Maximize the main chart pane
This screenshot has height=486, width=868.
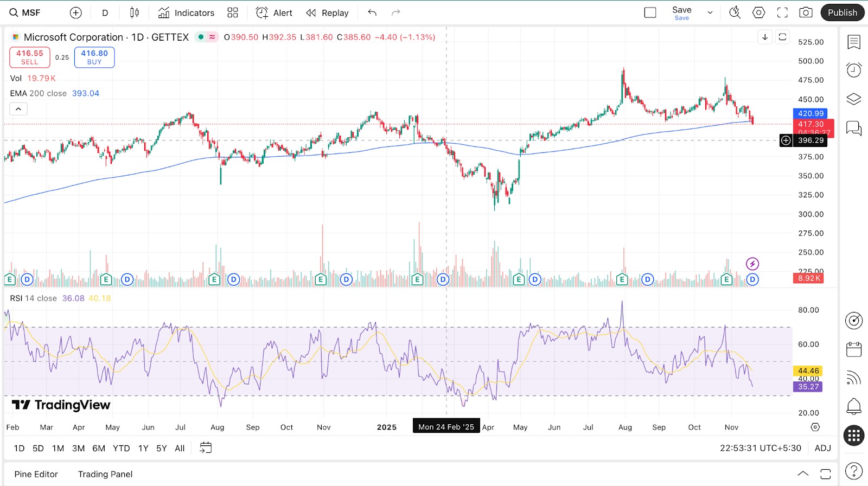pyautogui.click(x=782, y=37)
